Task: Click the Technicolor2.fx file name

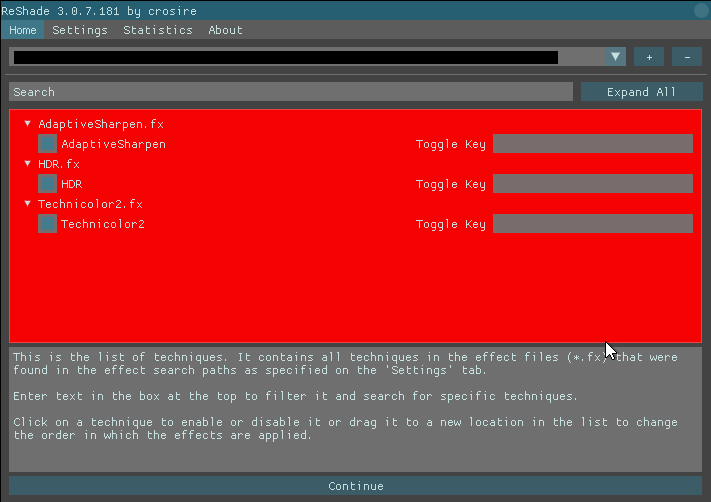Action: [90, 204]
